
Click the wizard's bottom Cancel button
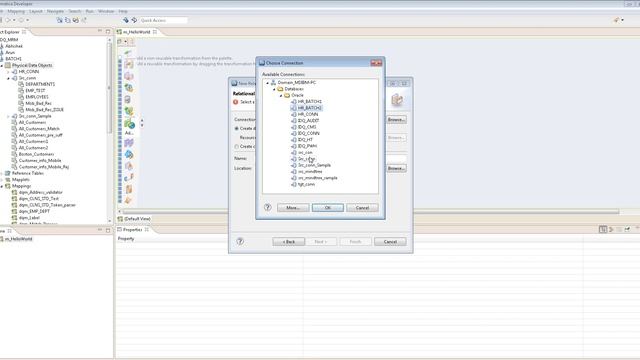390,242
